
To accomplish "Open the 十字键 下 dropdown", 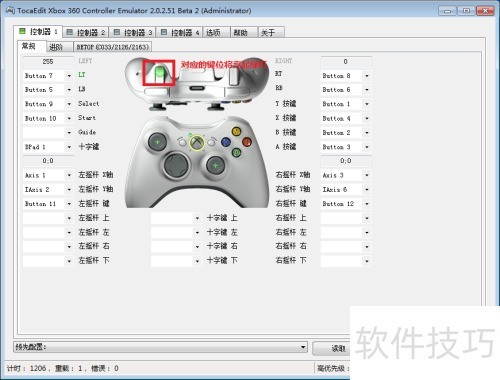I will click(x=176, y=261).
